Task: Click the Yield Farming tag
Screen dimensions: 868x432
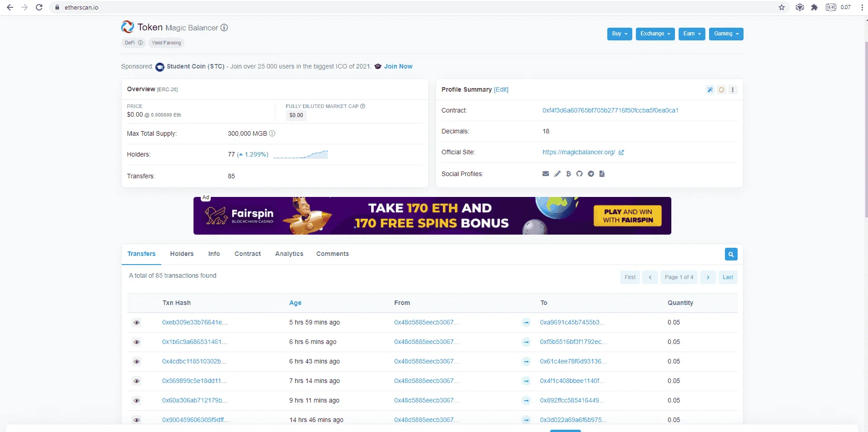Action: pyautogui.click(x=166, y=43)
